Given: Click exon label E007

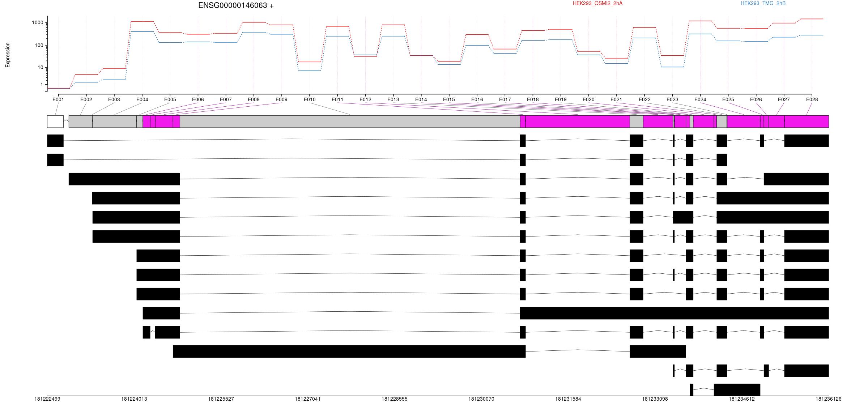Looking at the screenshot, I should [226, 99].
